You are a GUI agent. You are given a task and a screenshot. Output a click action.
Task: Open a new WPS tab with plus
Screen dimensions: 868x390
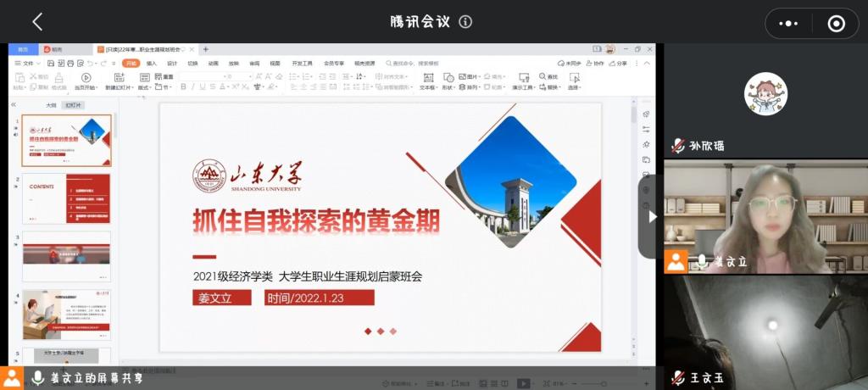tap(205, 49)
